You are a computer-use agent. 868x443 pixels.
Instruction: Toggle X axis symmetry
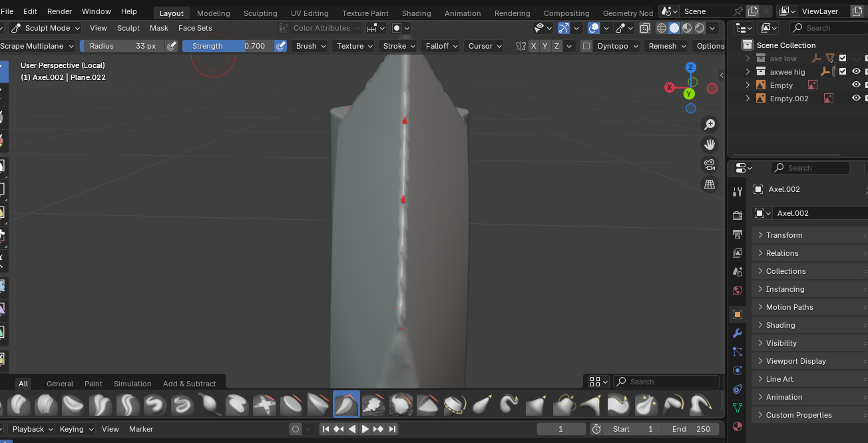(x=534, y=46)
